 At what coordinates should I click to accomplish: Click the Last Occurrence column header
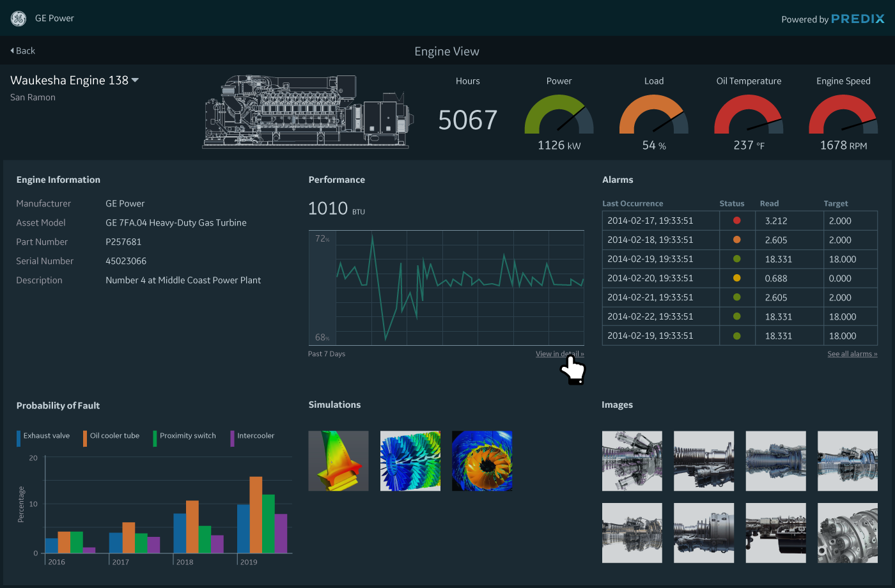click(633, 203)
